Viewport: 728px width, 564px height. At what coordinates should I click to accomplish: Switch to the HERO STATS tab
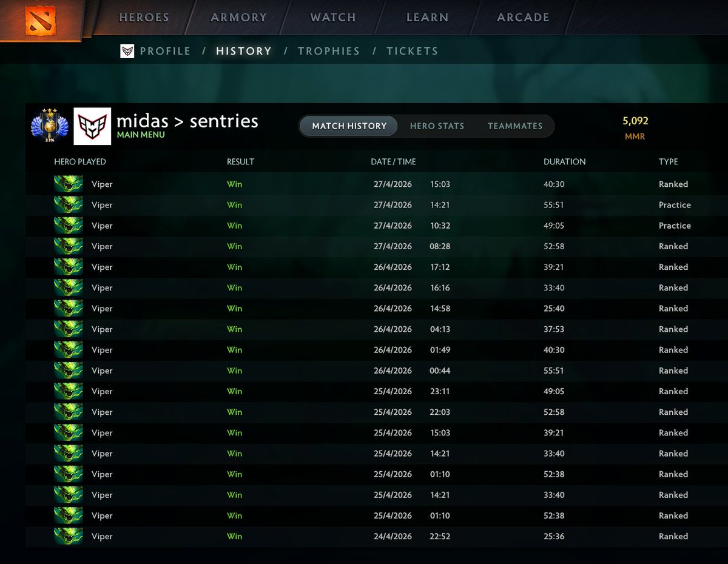pos(437,126)
